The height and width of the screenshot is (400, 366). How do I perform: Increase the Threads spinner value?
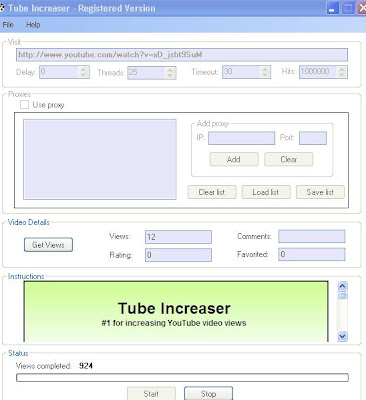click(x=170, y=70)
